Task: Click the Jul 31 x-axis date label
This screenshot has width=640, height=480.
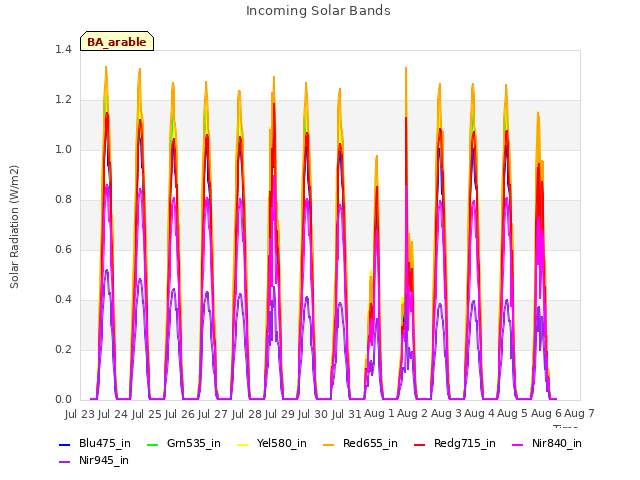Action: 347,414
